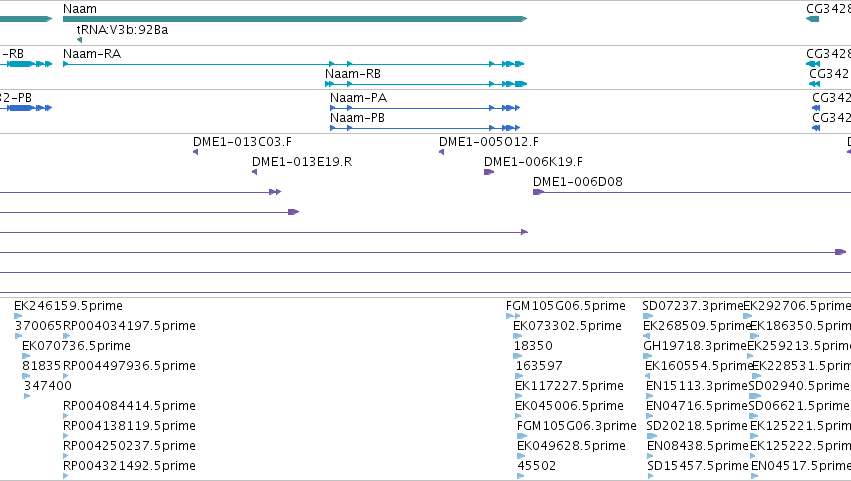Select the SD15457.5prime label
This screenshot has height=481, width=851.
pyautogui.click(x=698, y=466)
